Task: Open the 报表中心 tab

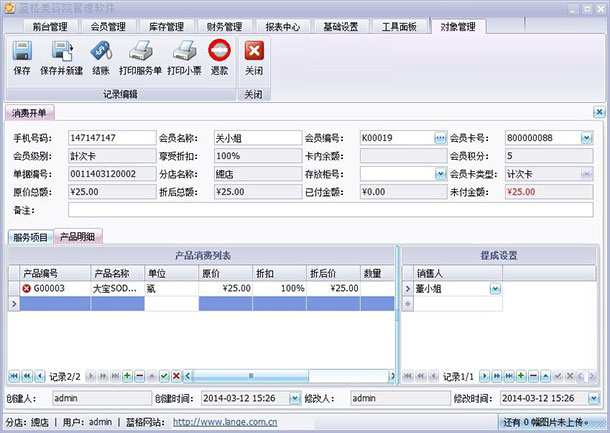Action: 283,26
